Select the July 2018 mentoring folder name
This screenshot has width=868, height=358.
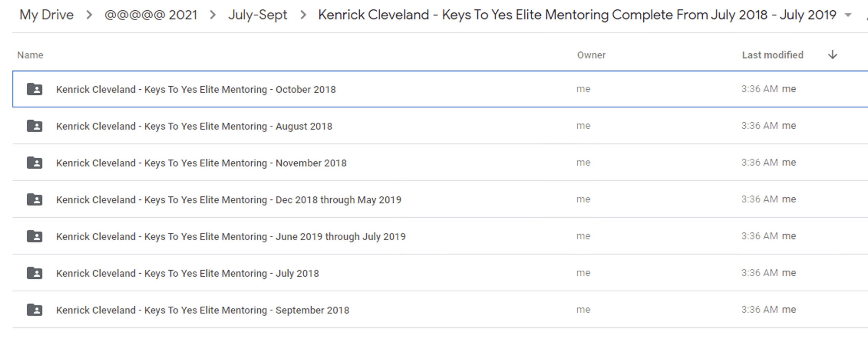pos(187,273)
